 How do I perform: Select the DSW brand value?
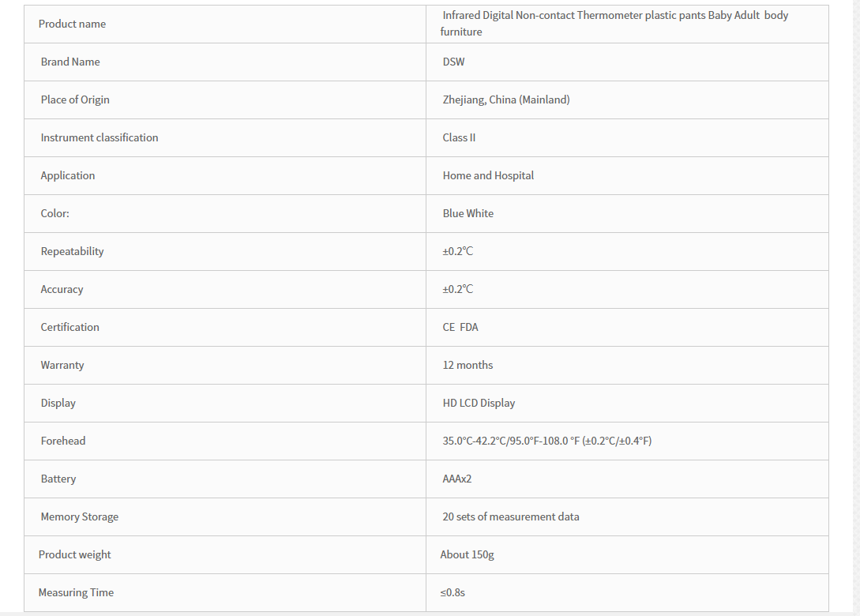click(453, 62)
